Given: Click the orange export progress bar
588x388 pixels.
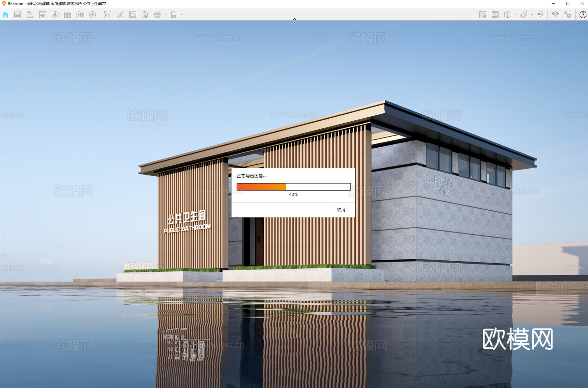Looking at the screenshot, I should (x=294, y=187).
